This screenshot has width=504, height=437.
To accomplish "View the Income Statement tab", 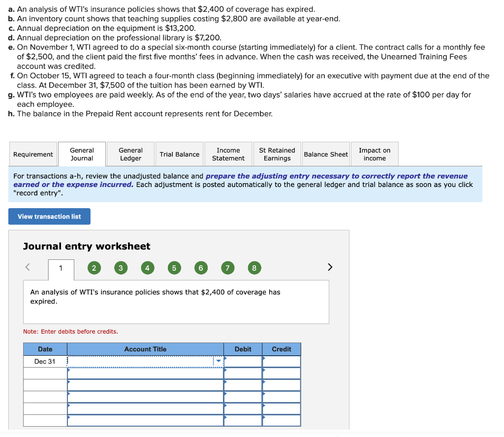I will [228, 154].
